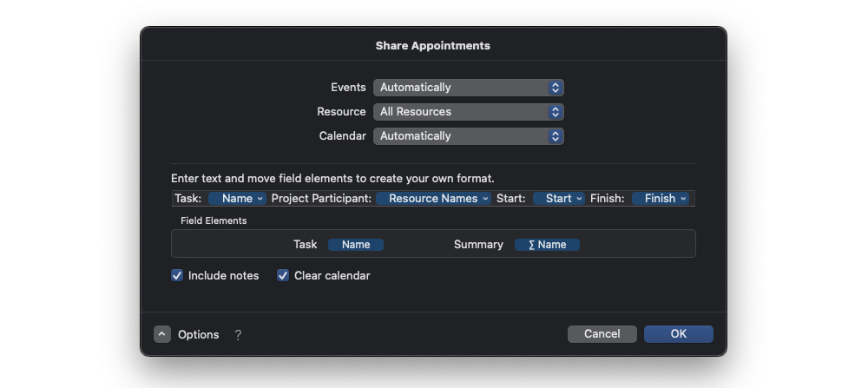Click the Name token chevron in format field
The width and height of the screenshot is (868, 388).
tap(260, 199)
